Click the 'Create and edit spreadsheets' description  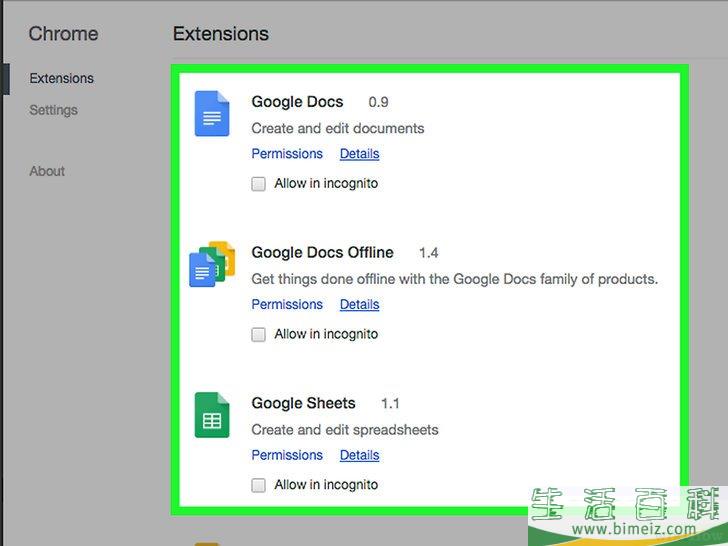pos(344,430)
